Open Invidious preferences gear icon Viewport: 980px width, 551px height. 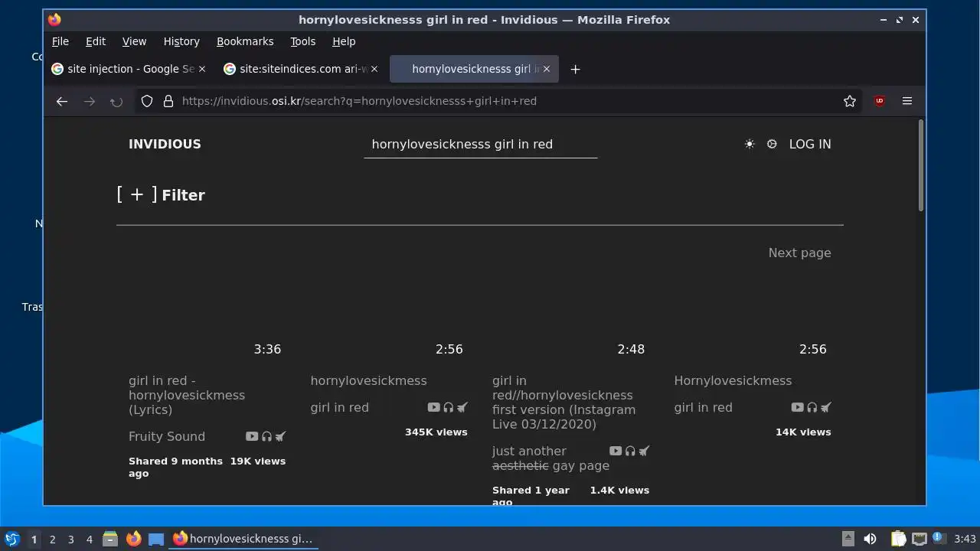tap(772, 144)
